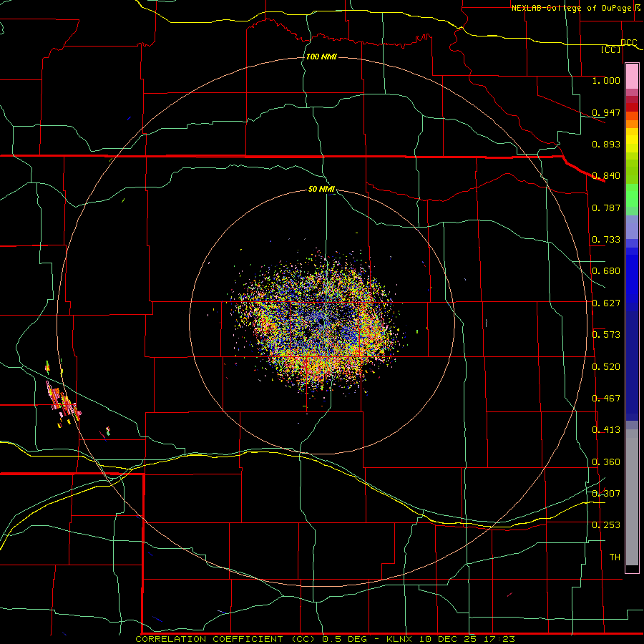Pick the lavender segment of the color scale
The width and height of the screenshot is (644, 644).
pos(632,227)
